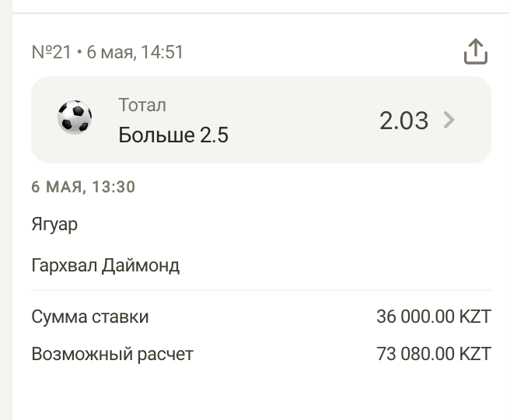This screenshot has height=420, width=510.
Task: Open the Гархвал Даймонд team name
Action: click(106, 265)
